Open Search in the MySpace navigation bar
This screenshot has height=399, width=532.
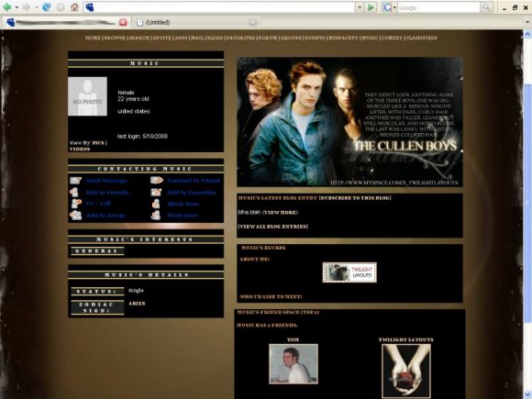coord(139,38)
